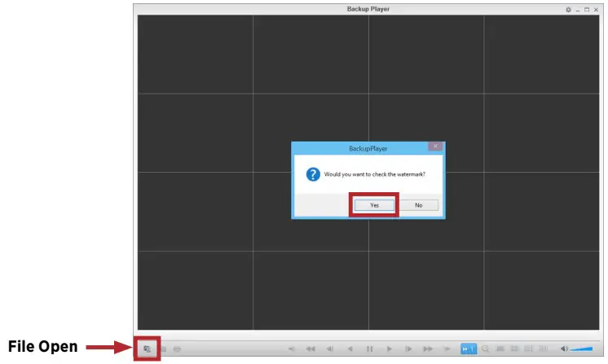This screenshot has height=364, width=608.
Task: Open a file with the File Open icon
Action: coord(147,349)
